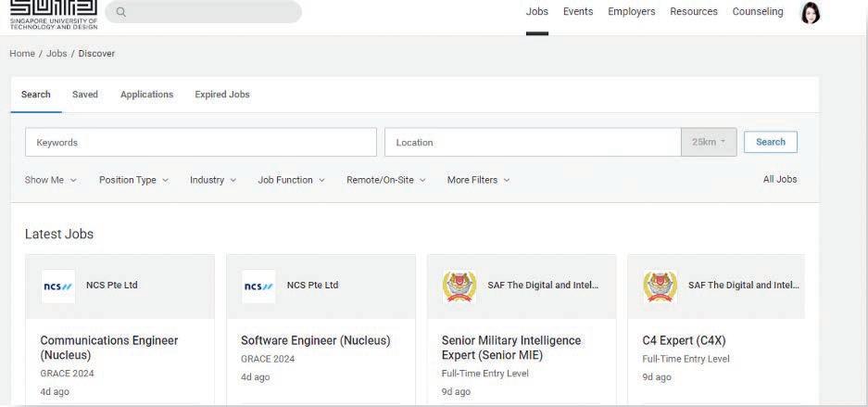Switch to the Saved tab

click(85, 95)
